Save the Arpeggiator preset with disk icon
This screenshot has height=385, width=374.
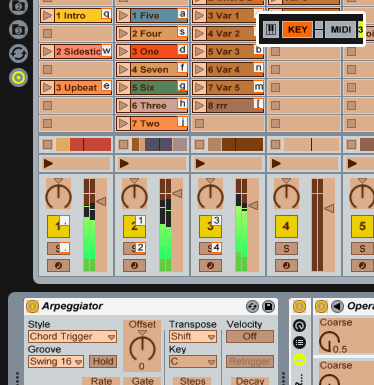pos(268,306)
